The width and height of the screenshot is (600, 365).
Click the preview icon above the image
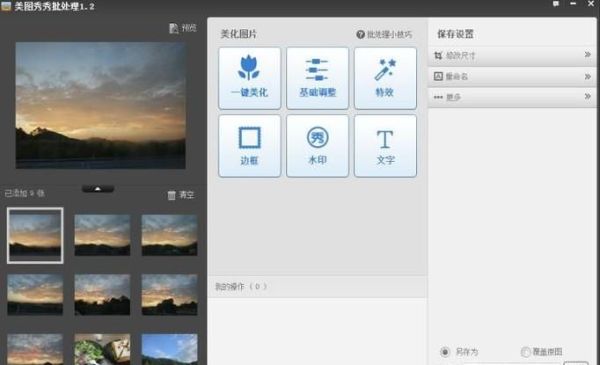174,28
